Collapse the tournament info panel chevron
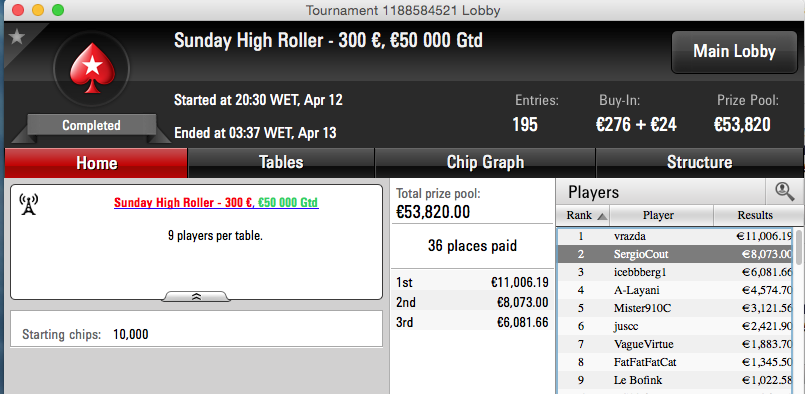The image size is (805, 394). coord(196,297)
